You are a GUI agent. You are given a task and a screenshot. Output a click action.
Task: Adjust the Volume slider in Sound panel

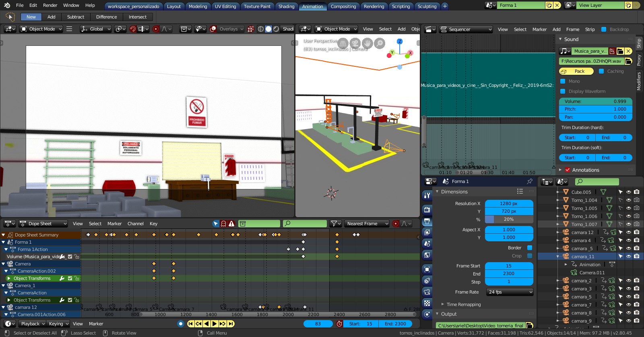(596, 101)
